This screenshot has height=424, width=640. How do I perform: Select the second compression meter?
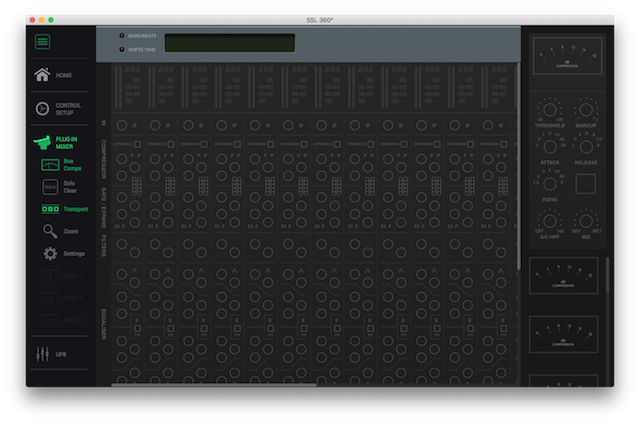click(563, 275)
